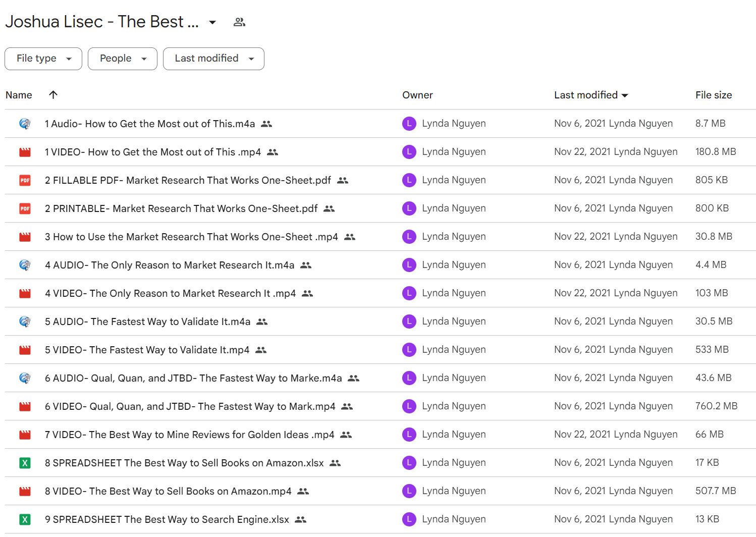Click the shared folder people icon beside the folder title
This screenshot has width=756, height=537.
tap(239, 22)
